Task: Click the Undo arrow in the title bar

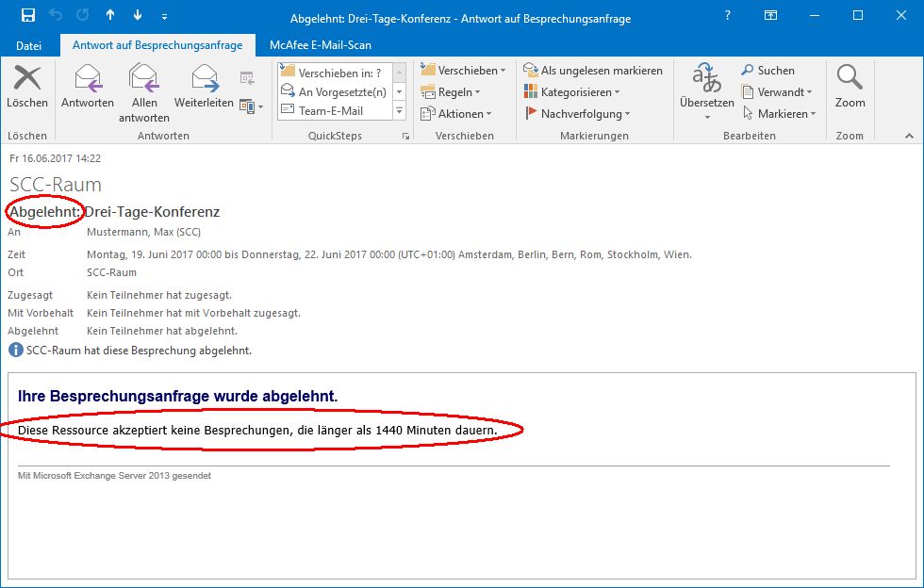Action: coord(56,15)
